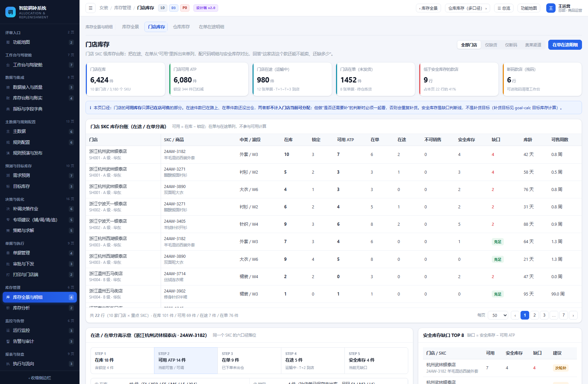Click the app logo icon
Viewport: 588px width, 384px height.
click(10, 12)
